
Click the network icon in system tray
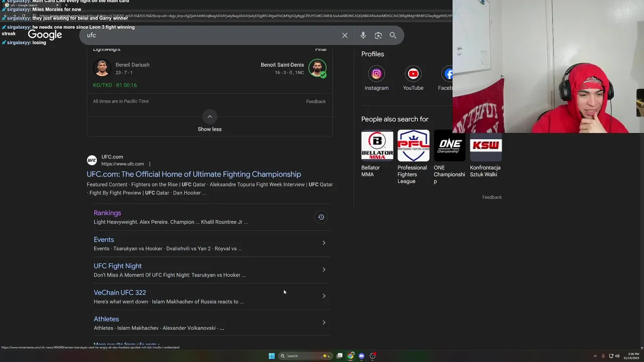point(611,356)
